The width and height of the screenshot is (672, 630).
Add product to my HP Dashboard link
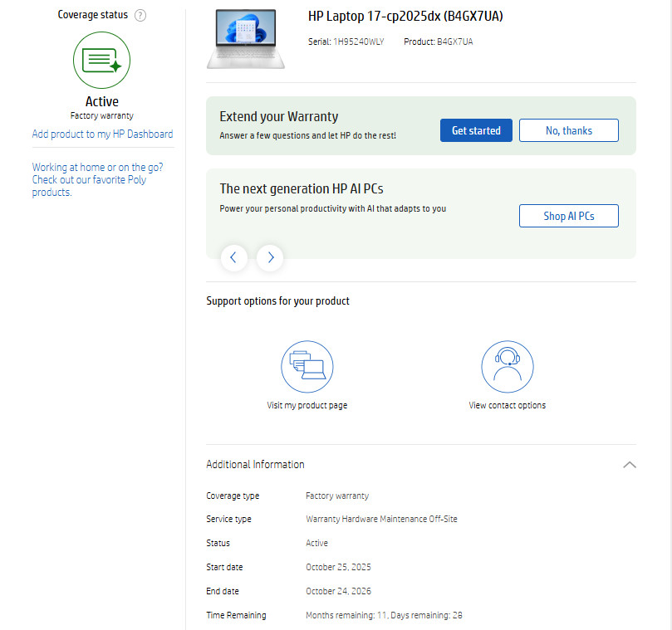102,134
